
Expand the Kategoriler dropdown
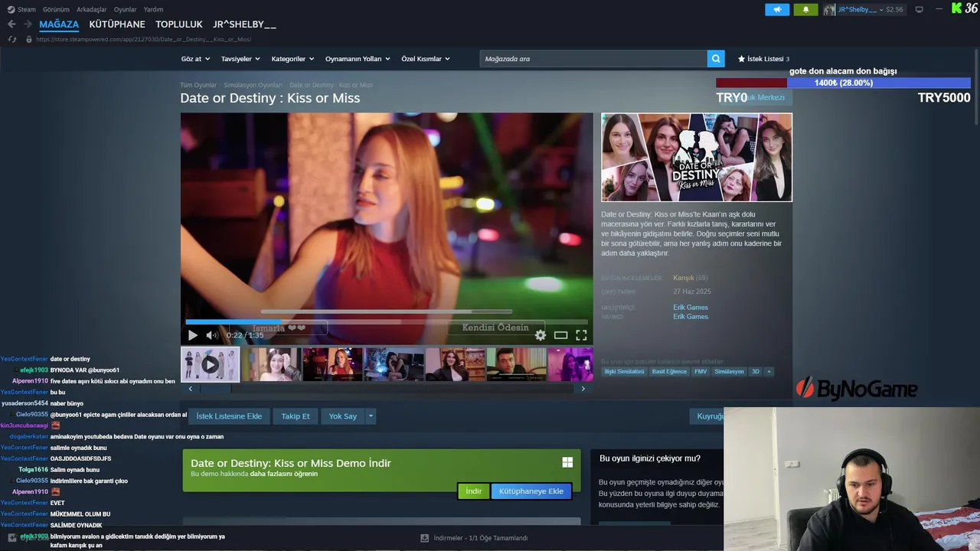point(292,59)
